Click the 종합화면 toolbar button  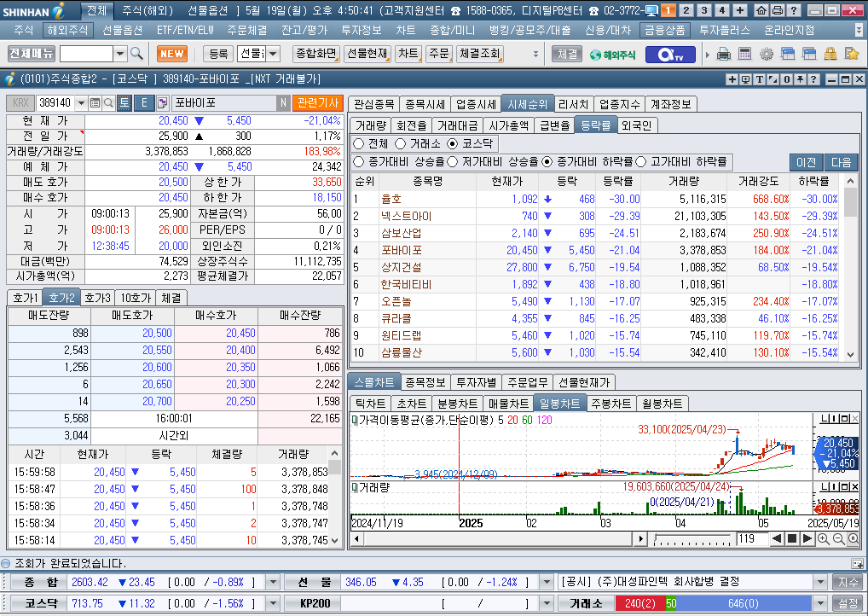[x=316, y=54]
